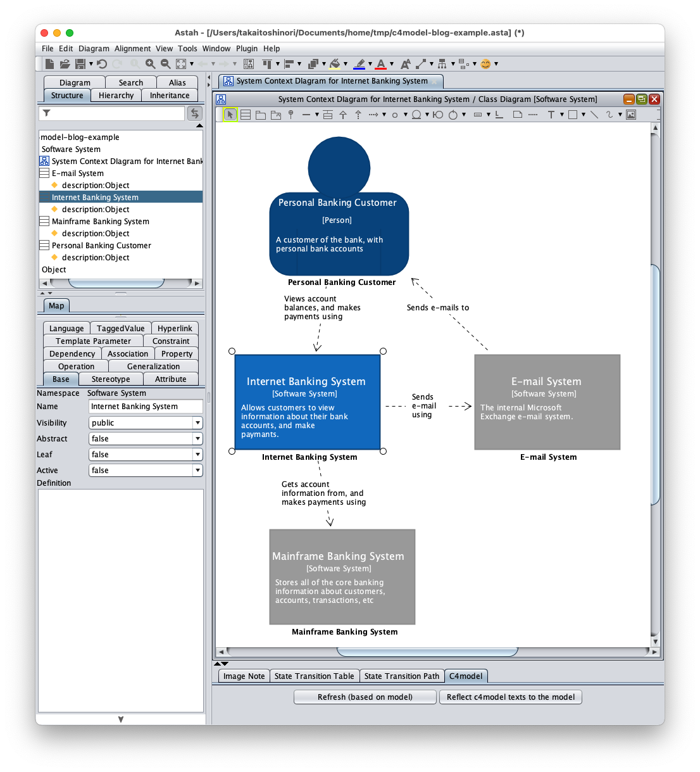The image size is (700, 772).
Task: Open the Diagram menu
Action: pos(94,49)
